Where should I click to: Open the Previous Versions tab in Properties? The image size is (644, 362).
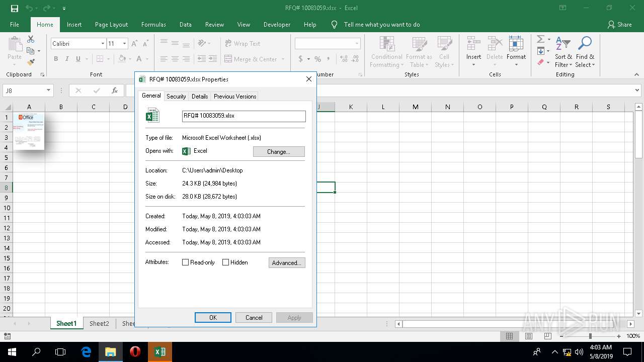pos(235,96)
